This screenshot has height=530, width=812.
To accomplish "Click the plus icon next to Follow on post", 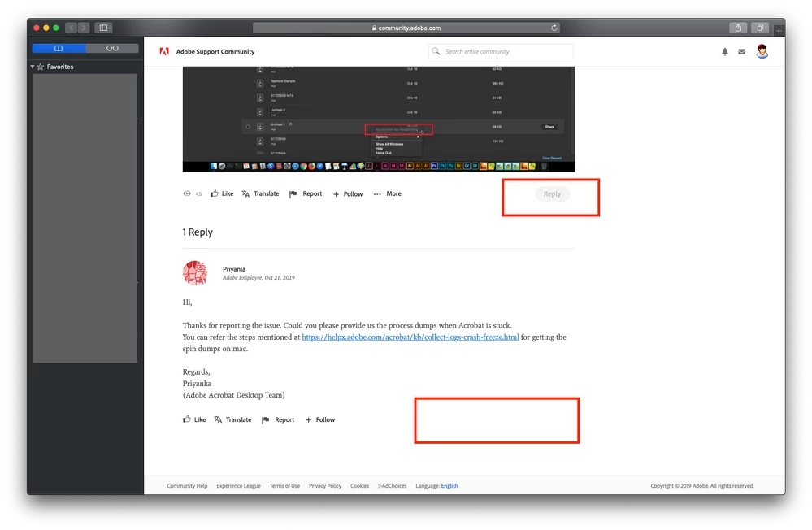I will pyautogui.click(x=336, y=194).
